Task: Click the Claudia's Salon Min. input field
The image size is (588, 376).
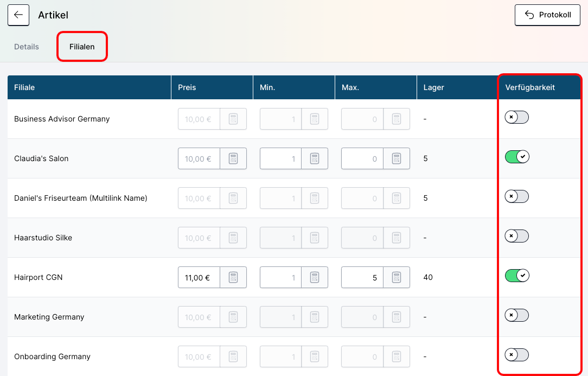Action: (x=280, y=159)
